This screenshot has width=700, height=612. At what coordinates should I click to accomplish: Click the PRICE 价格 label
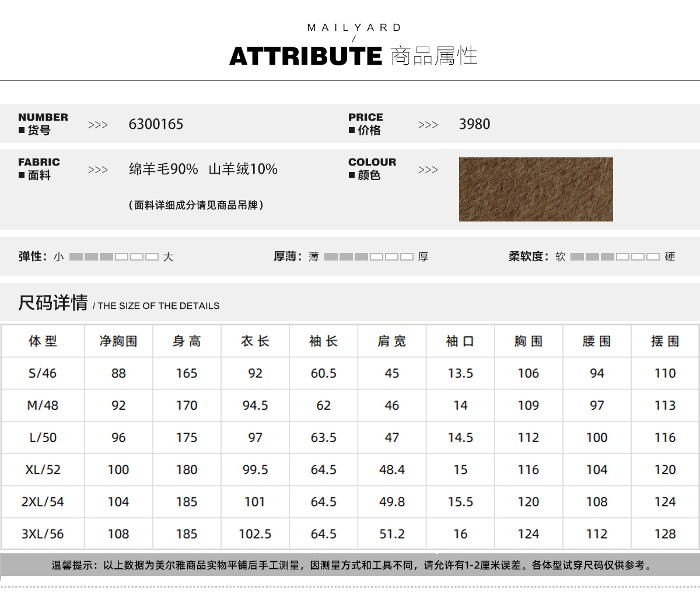pyautogui.click(x=366, y=124)
